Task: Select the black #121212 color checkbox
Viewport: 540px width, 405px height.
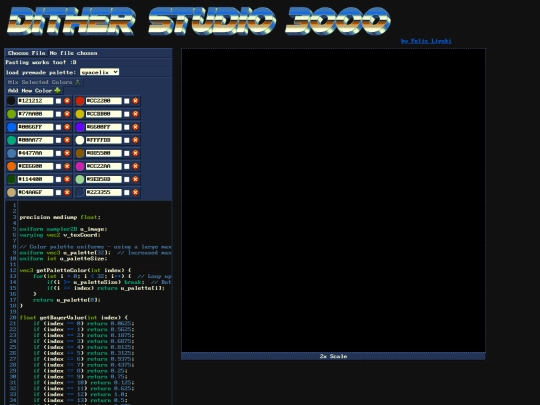Action: point(58,101)
